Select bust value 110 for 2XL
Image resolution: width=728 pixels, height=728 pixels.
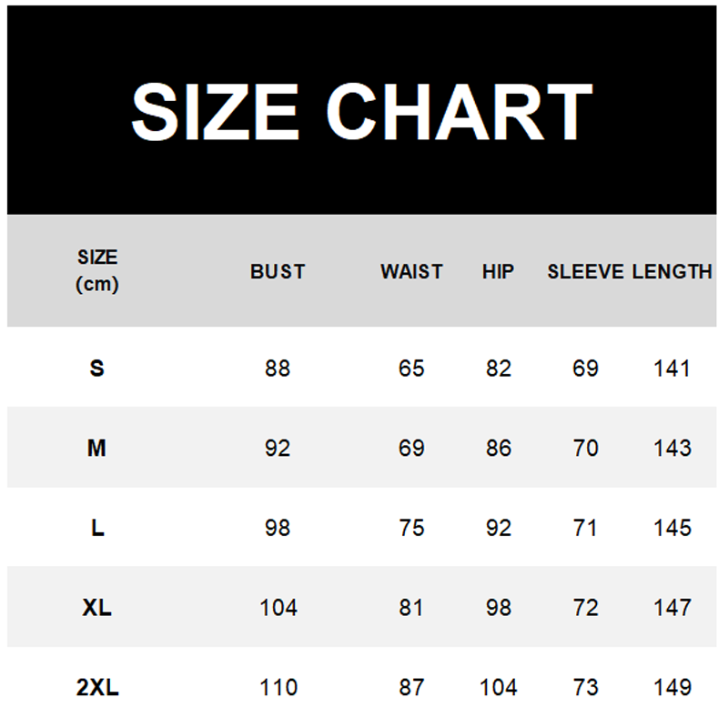(278, 687)
